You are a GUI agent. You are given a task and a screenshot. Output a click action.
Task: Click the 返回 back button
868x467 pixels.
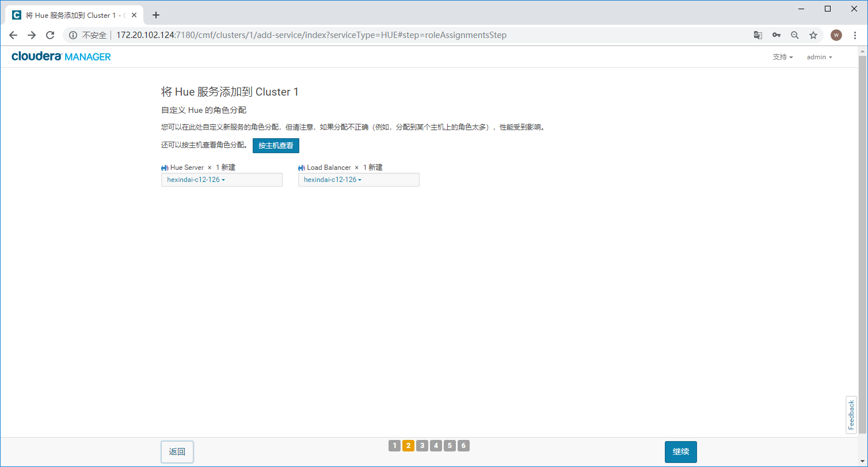click(177, 452)
